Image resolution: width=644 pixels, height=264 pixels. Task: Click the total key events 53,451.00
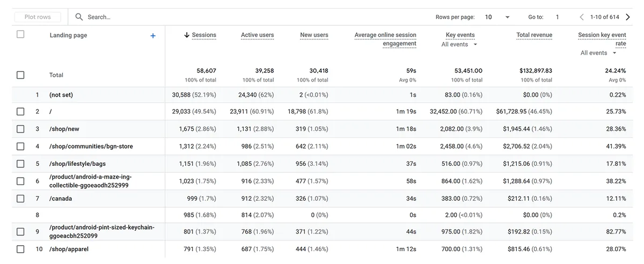click(467, 71)
